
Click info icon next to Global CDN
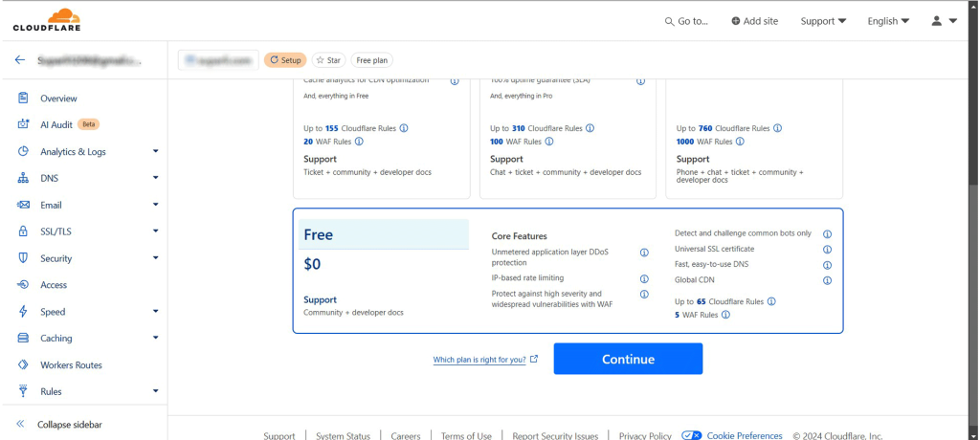pos(827,280)
